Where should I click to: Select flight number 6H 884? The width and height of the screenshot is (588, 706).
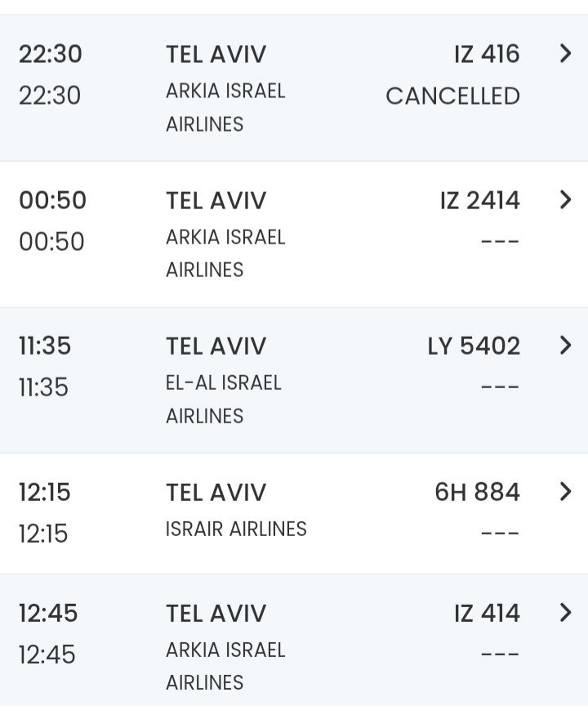pos(477,492)
